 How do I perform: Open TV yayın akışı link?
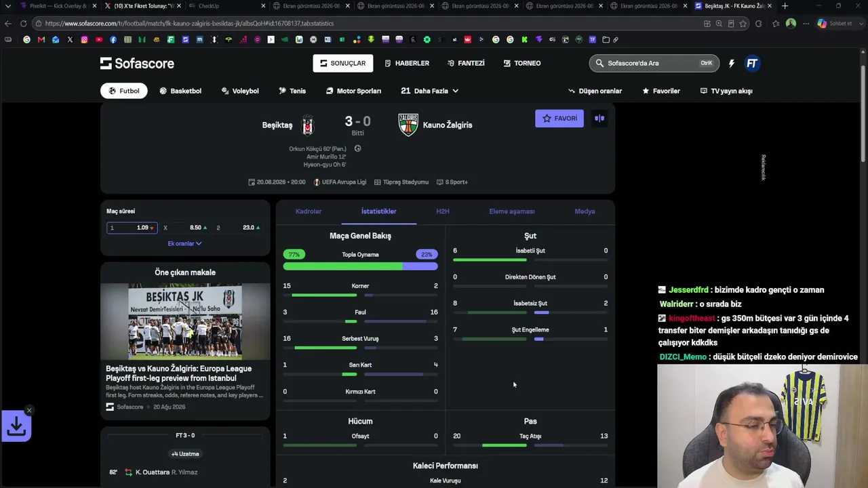pos(726,91)
